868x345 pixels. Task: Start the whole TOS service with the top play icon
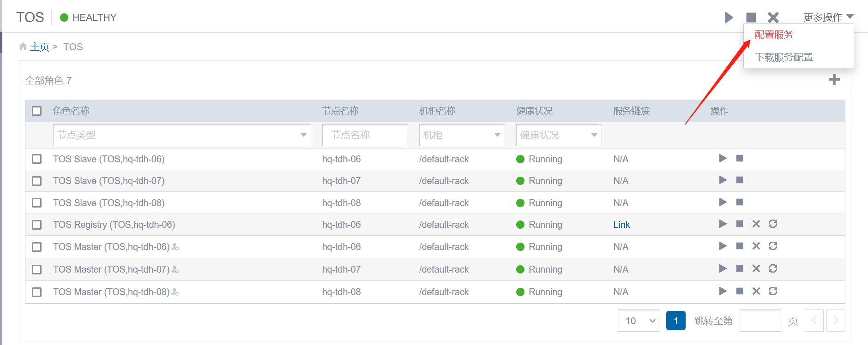pyautogui.click(x=729, y=18)
